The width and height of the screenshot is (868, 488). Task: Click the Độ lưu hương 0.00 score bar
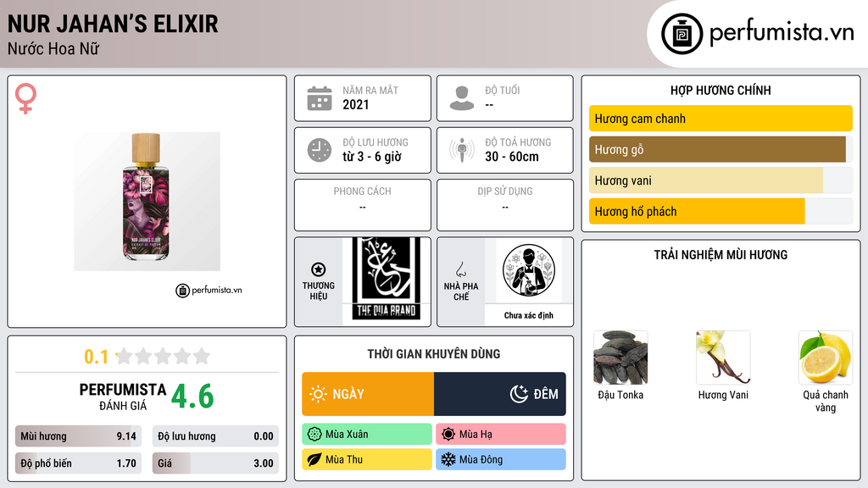(215, 436)
